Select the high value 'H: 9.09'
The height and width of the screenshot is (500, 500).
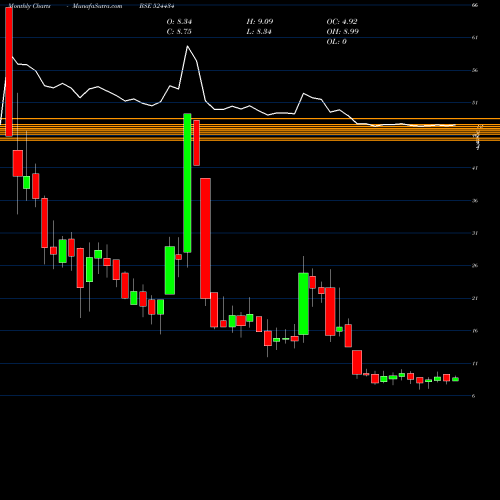[x=260, y=22]
